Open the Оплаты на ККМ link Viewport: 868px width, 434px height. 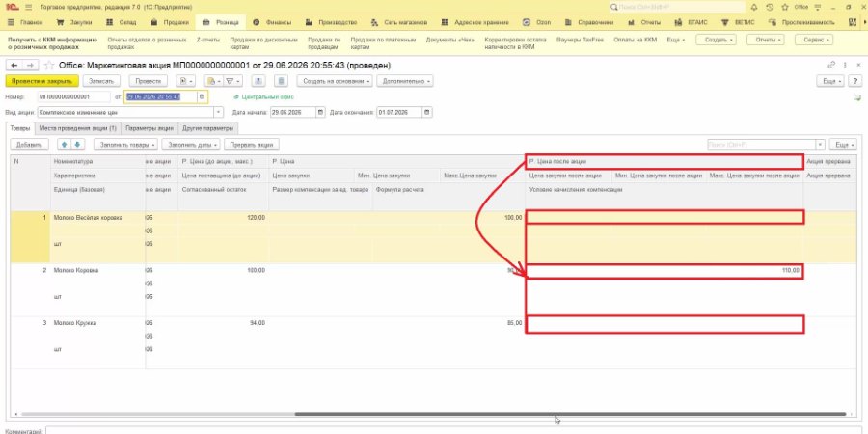pos(635,40)
